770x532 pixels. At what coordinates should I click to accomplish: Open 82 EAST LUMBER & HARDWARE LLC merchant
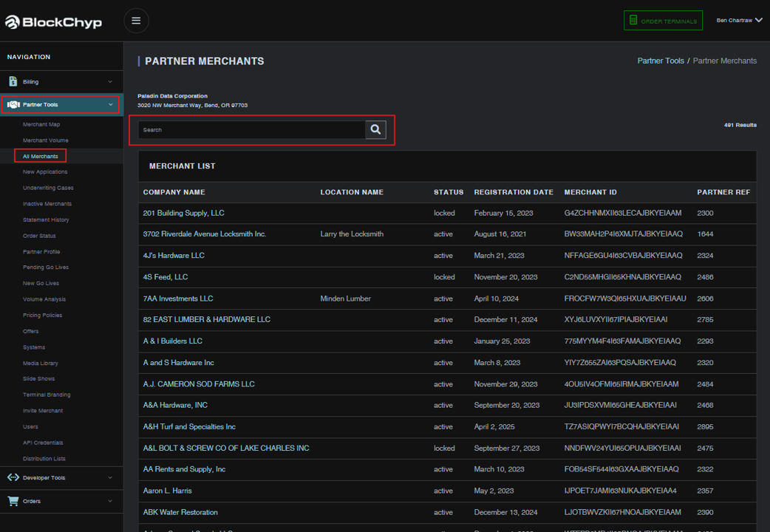(x=207, y=319)
